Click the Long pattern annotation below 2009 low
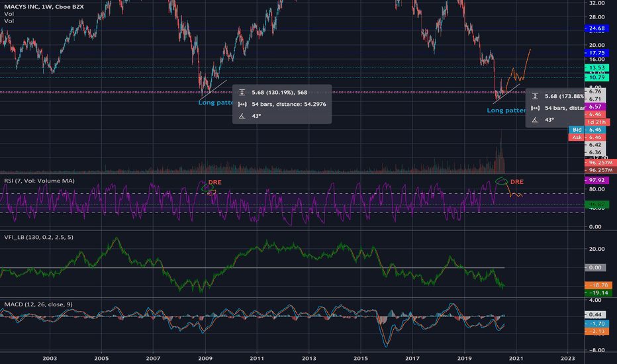 coord(216,103)
